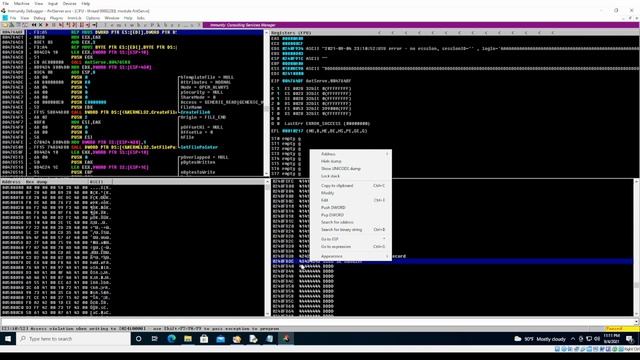Open patches 'P' toolbar icon

151,25
